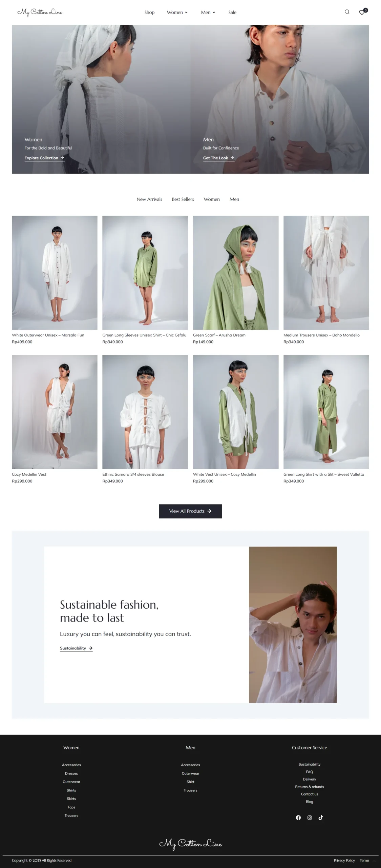Viewport: 381px width, 868px height.
Task: Click the My Cotton Line header logo
Action: pyautogui.click(x=40, y=12)
